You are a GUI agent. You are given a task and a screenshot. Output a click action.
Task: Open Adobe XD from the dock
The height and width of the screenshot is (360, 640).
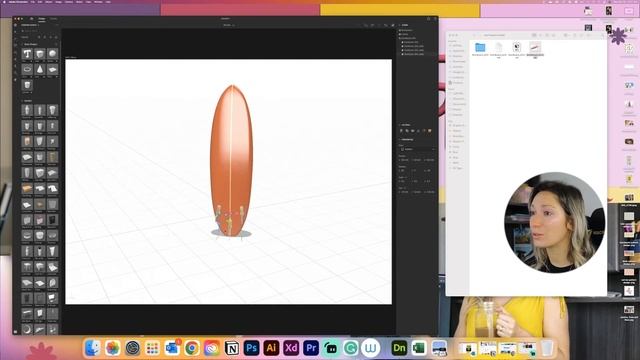pyautogui.click(x=291, y=348)
